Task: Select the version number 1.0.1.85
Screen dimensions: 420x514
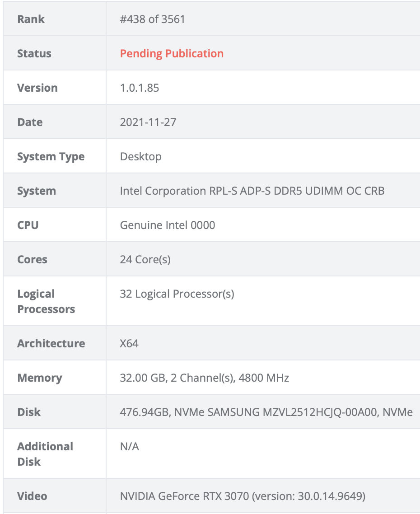Action: pos(140,88)
